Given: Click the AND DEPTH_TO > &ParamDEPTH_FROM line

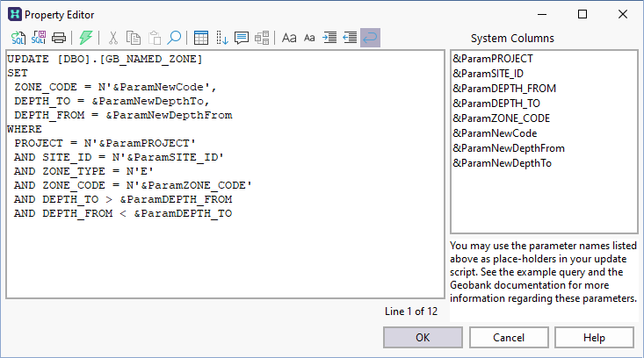Looking at the screenshot, I should point(123,199).
